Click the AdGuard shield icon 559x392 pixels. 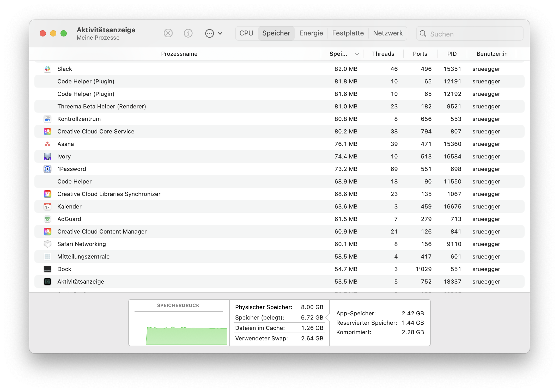(x=47, y=219)
